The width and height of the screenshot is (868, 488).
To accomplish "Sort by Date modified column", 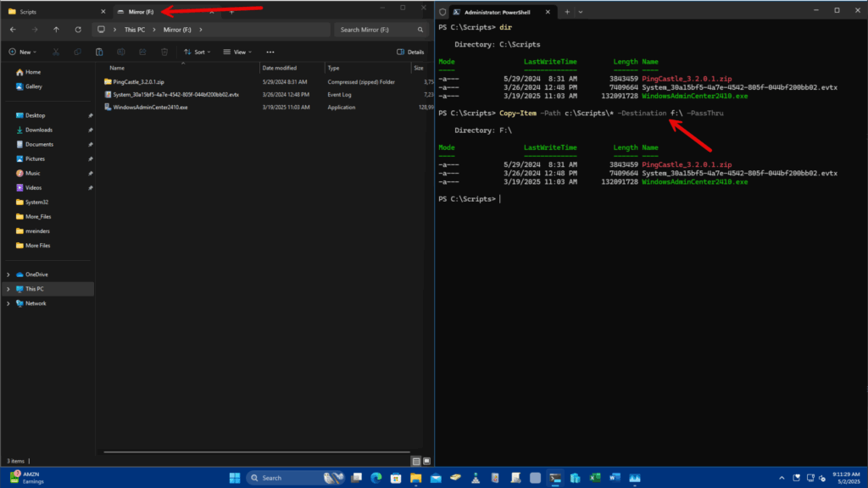I will (292, 68).
